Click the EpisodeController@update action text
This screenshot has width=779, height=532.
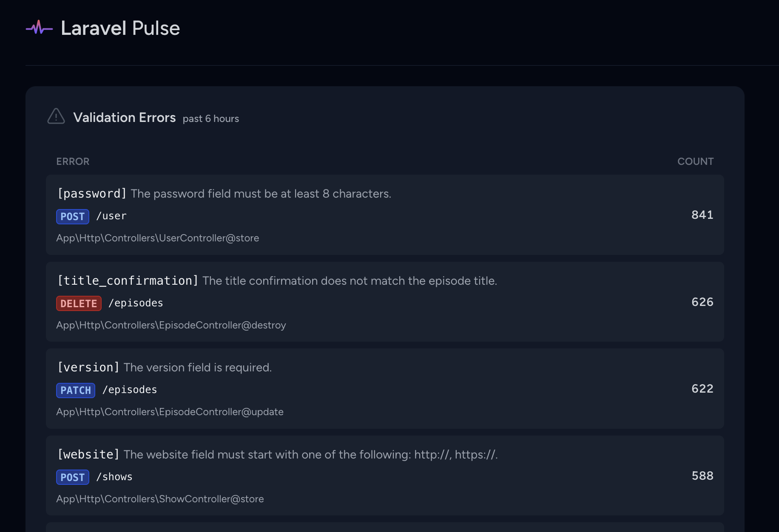(x=170, y=412)
